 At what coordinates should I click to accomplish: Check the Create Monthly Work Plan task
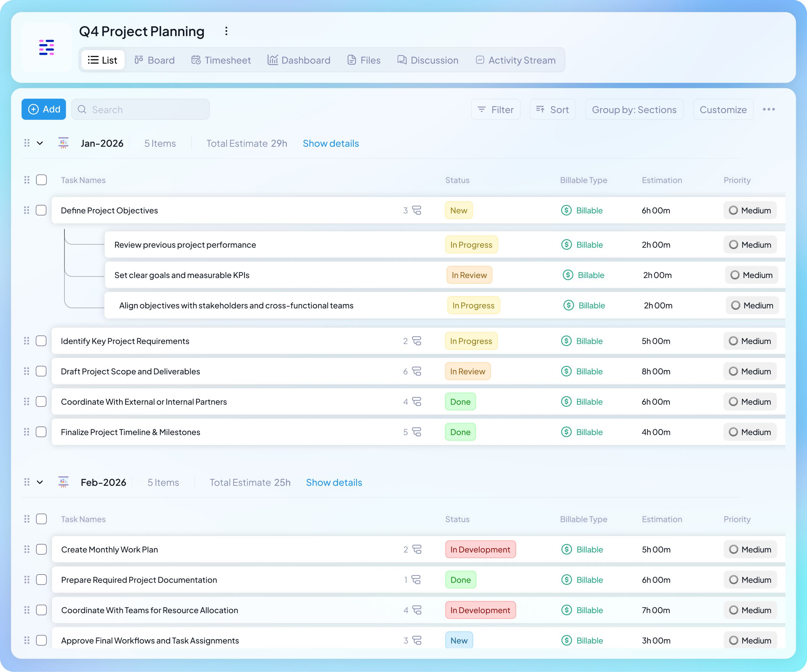pos(41,550)
